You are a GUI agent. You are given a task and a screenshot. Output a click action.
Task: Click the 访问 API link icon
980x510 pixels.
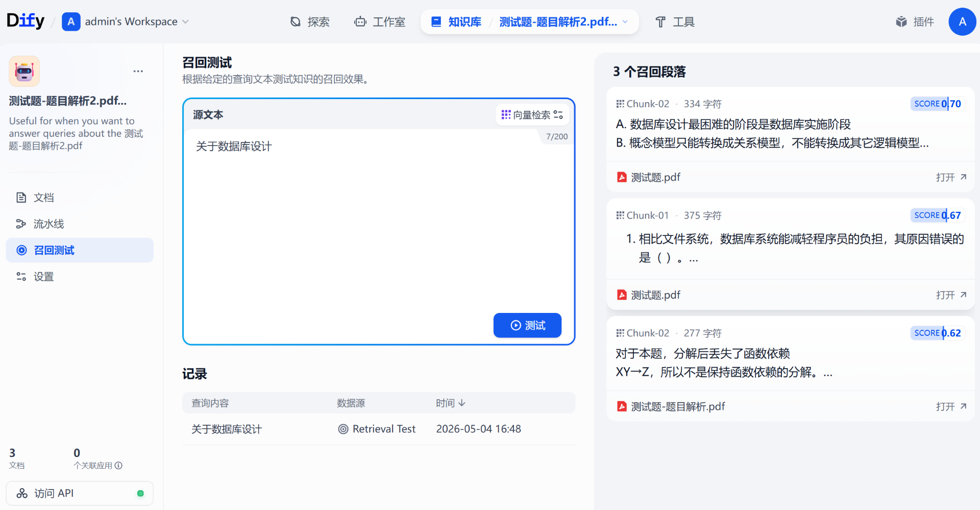[x=22, y=493]
